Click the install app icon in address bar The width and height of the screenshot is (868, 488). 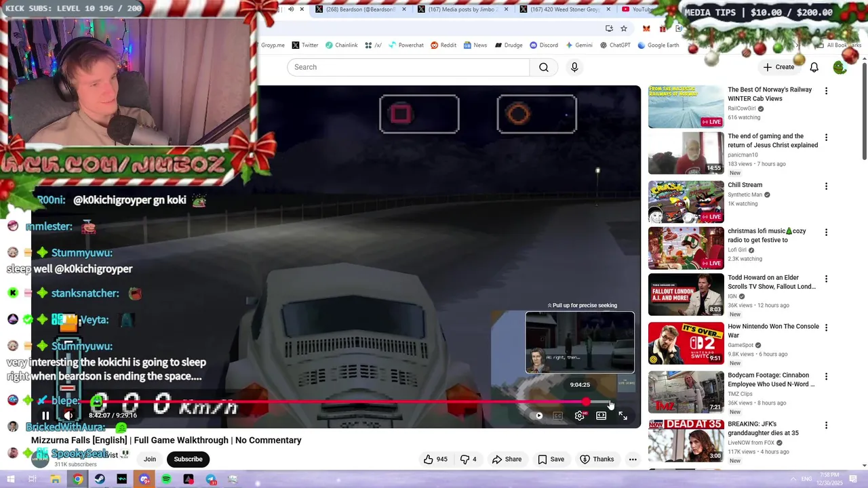point(609,28)
